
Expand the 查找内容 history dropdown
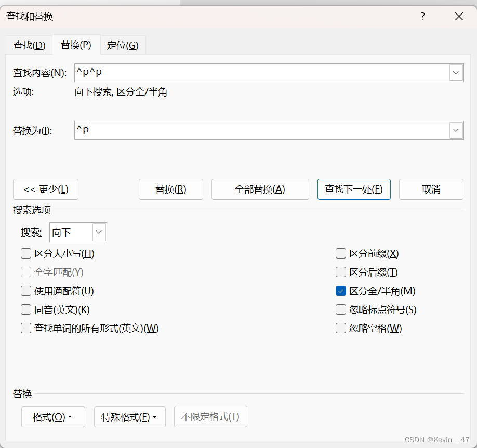456,73
